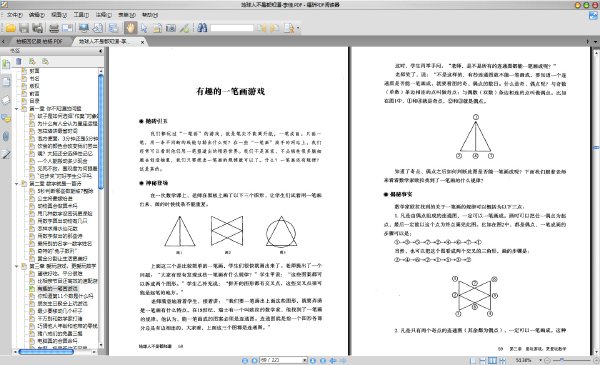
Task: Click the Find Next icon beside the search box
Action: (x=275, y=28)
